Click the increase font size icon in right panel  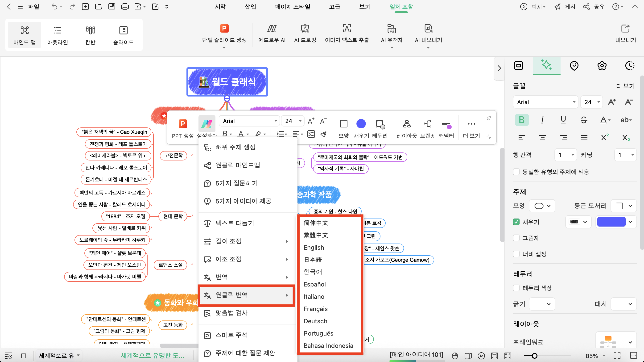[x=612, y=102]
